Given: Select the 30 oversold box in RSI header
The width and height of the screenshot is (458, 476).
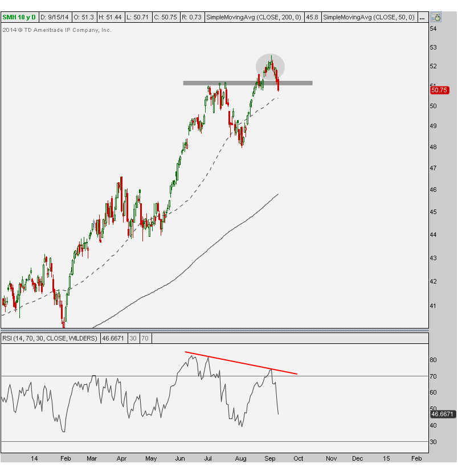Looking at the screenshot, I should (133, 338).
